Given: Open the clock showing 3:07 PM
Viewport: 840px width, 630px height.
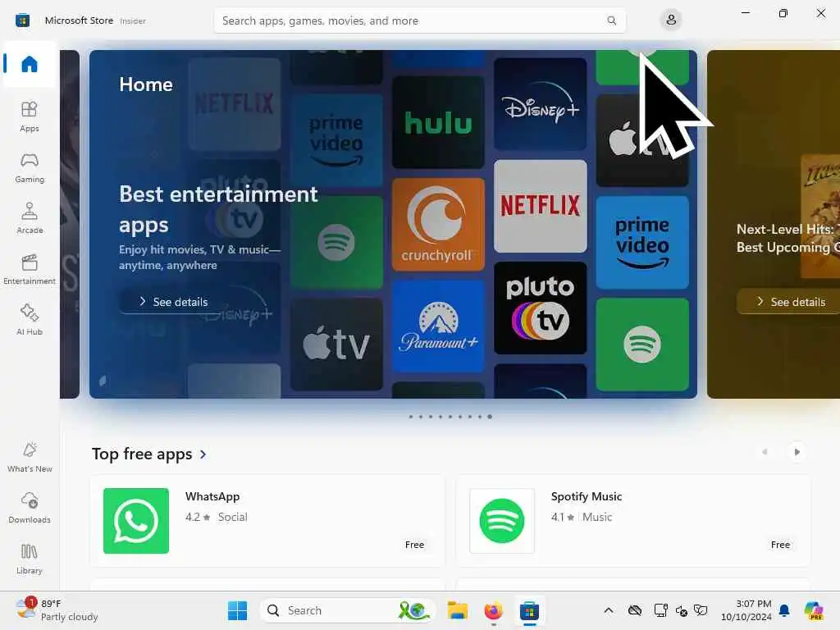Looking at the screenshot, I should tap(746, 610).
